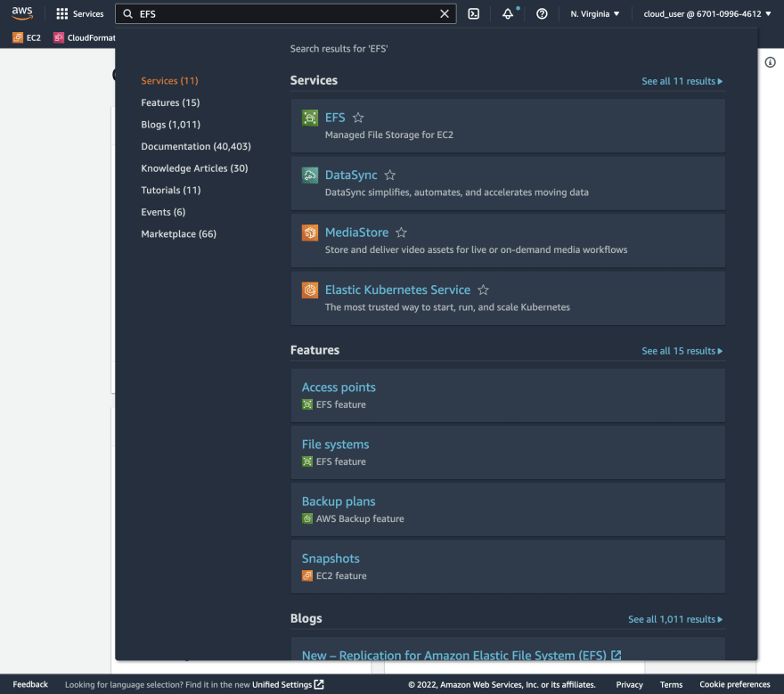Open the File systems feature

[336, 444]
